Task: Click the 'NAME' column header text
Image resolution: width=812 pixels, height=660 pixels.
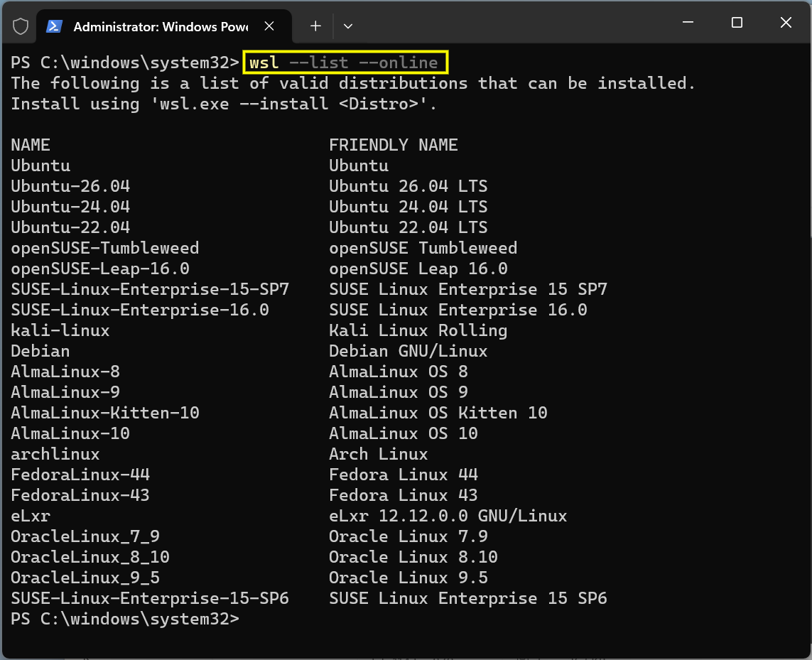Action: click(31, 145)
